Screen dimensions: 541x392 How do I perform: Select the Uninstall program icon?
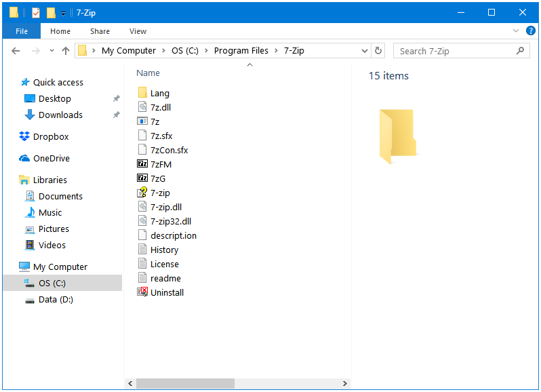[x=142, y=292]
